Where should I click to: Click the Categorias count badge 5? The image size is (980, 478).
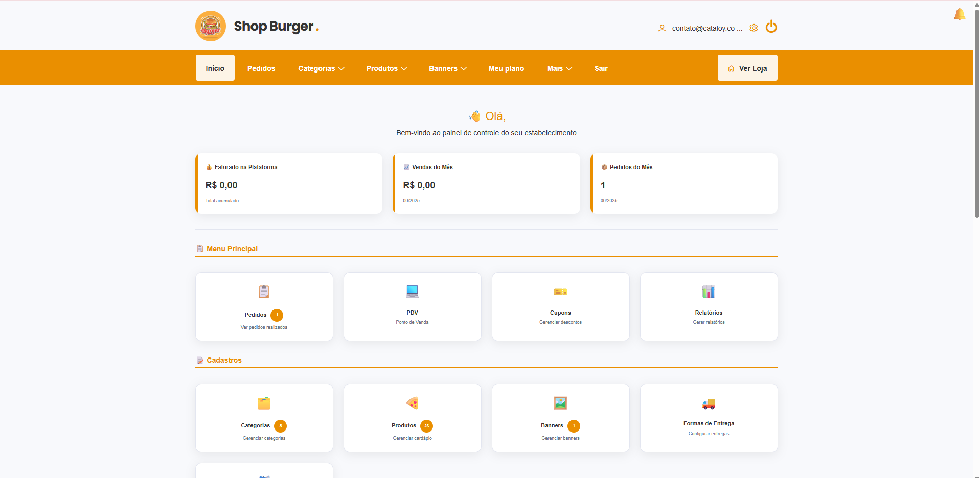(280, 426)
